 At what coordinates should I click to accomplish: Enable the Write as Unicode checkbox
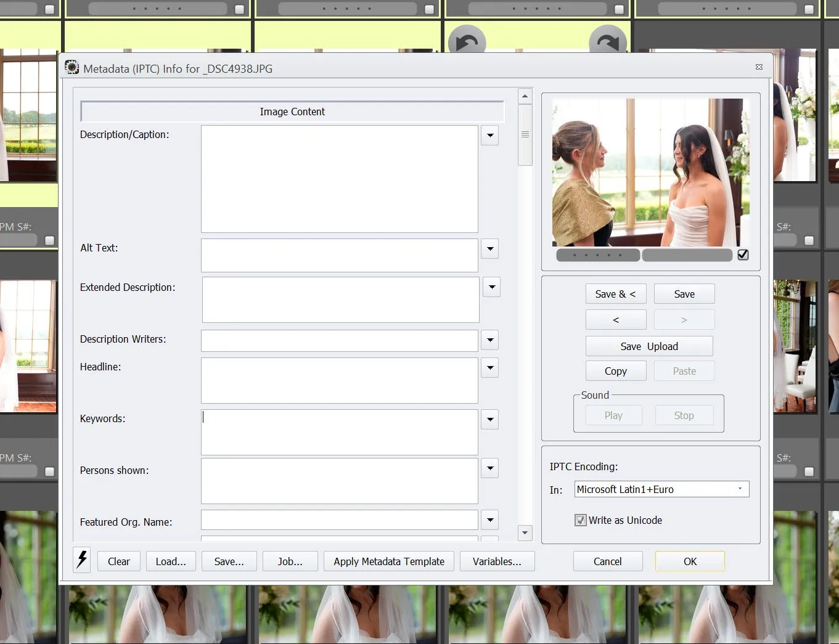[x=579, y=520]
